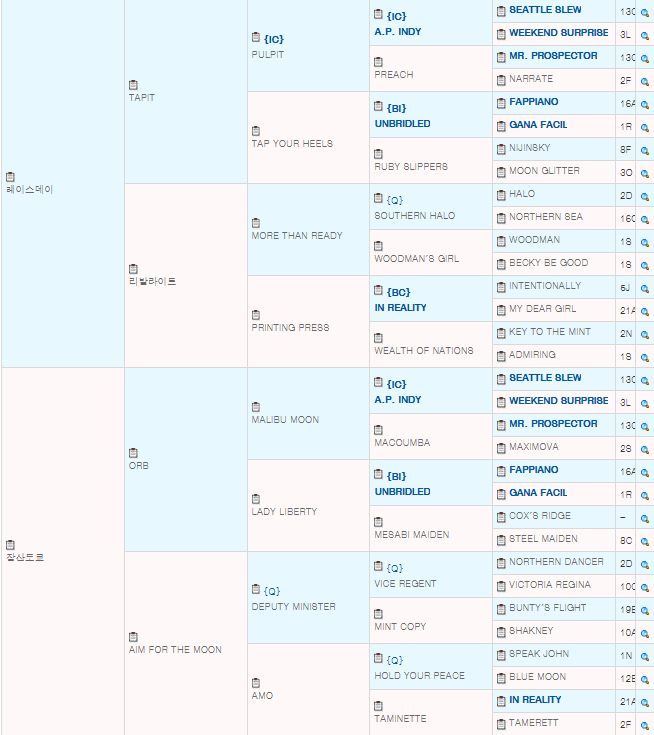The width and height of the screenshot is (654, 735).
Task: Open the DEPUTY MINISTER pedigree link
Action: click(293, 607)
